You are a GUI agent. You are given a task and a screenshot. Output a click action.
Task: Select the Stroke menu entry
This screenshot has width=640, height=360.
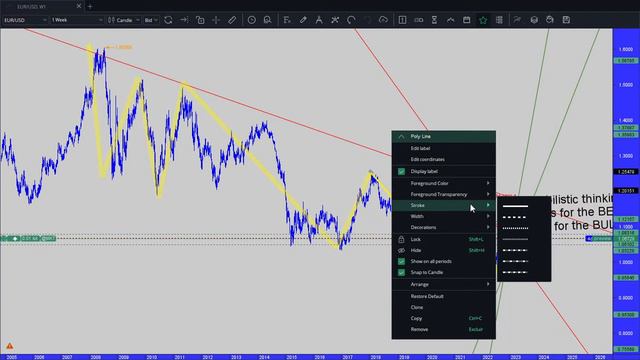coord(444,205)
